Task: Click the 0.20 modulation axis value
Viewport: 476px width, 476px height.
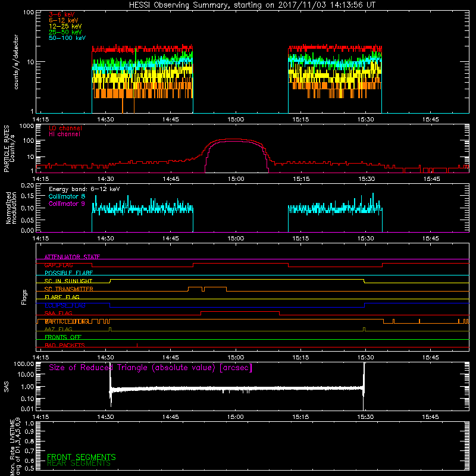Action: pos(27,186)
